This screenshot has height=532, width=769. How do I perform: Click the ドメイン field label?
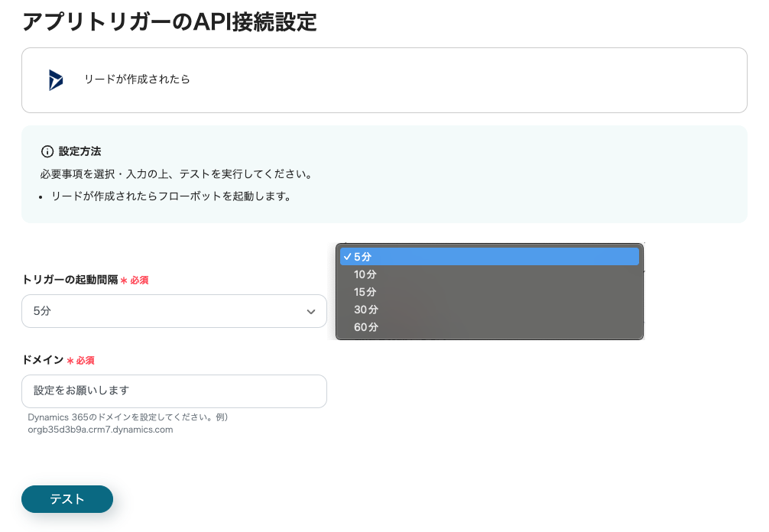[42, 360]
